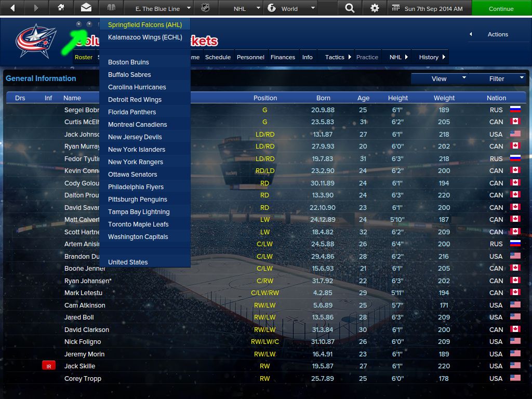Open the settings gear icon
The image size is (532, 399).
point(375,8)
